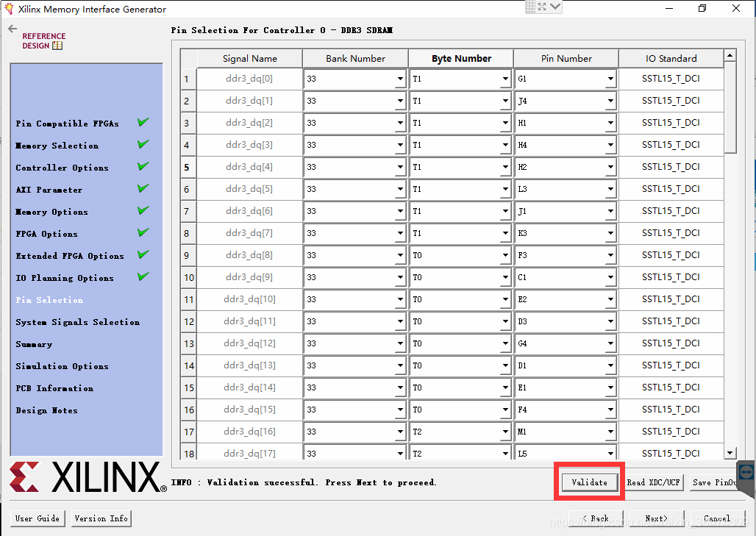
Task: Go to Memory Selection step
Action: 57,146
